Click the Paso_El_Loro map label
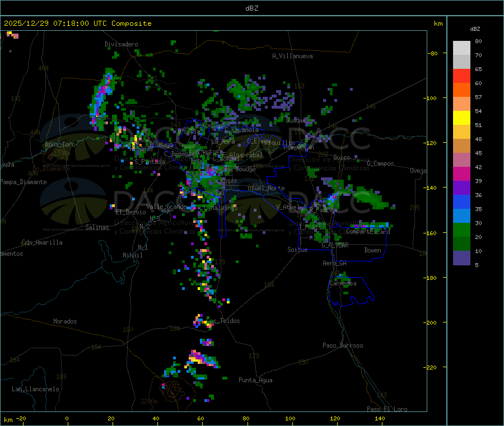Viewport: 504px width, 426px height. click(x=387, y=409)
